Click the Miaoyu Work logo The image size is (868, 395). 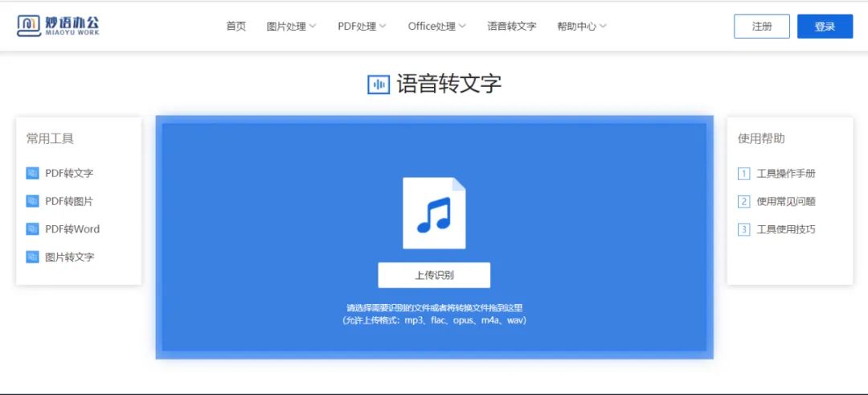coord(58,26)
